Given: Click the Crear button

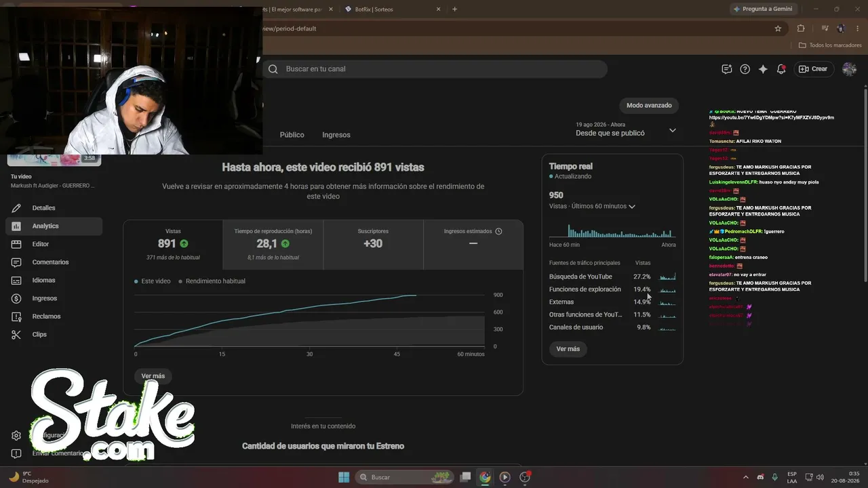Looking at the screenshot, I should [x=813, y=69].
